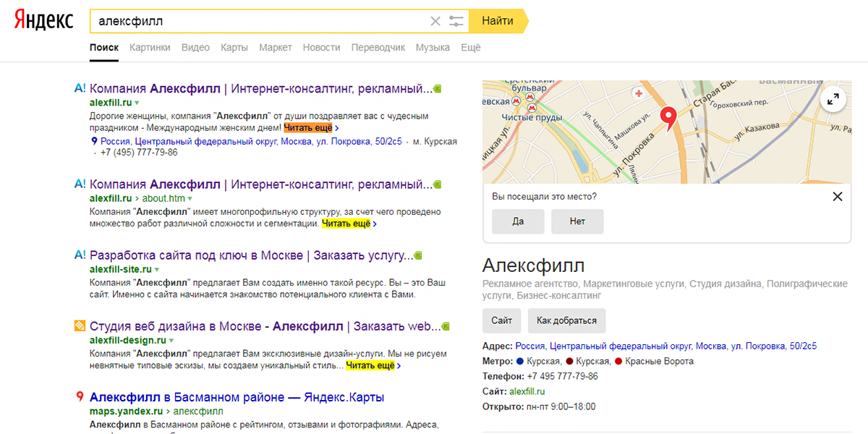Switch to the Картинки tab
Image resolution: width=868 pixels, height=434 pixels.
coord(150,48)
